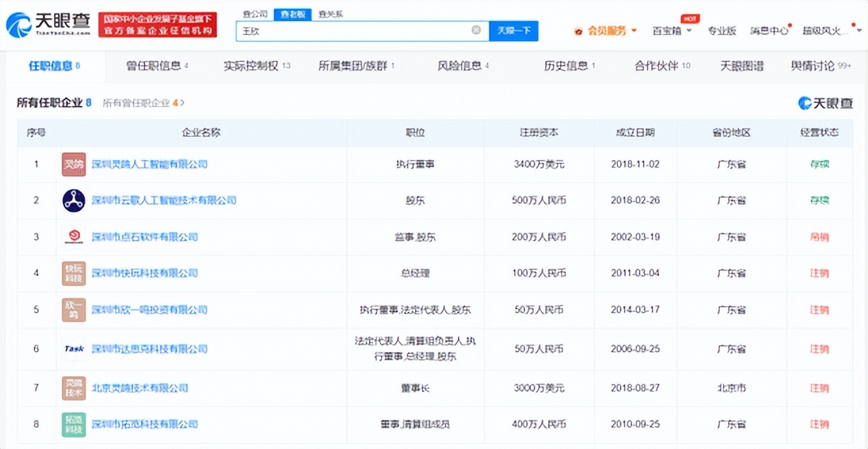This screenshot has height=449, width=868.
Task: Switch to the 查老板 search tab
Action: (x=292, y=14)
